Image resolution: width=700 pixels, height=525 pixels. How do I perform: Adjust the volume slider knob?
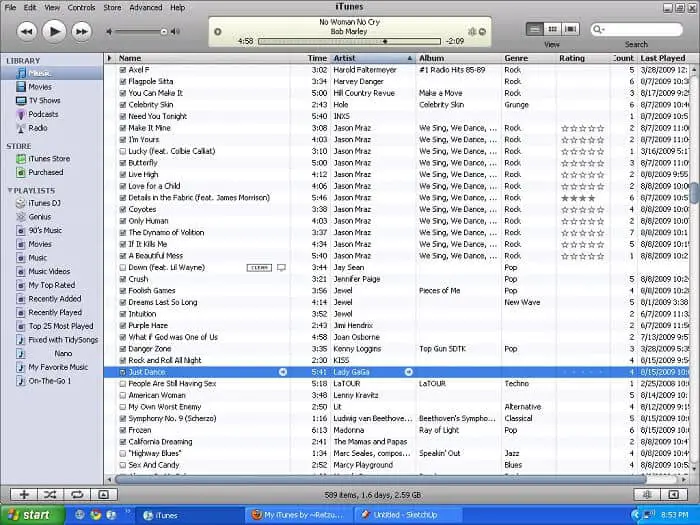coord(164,32)
